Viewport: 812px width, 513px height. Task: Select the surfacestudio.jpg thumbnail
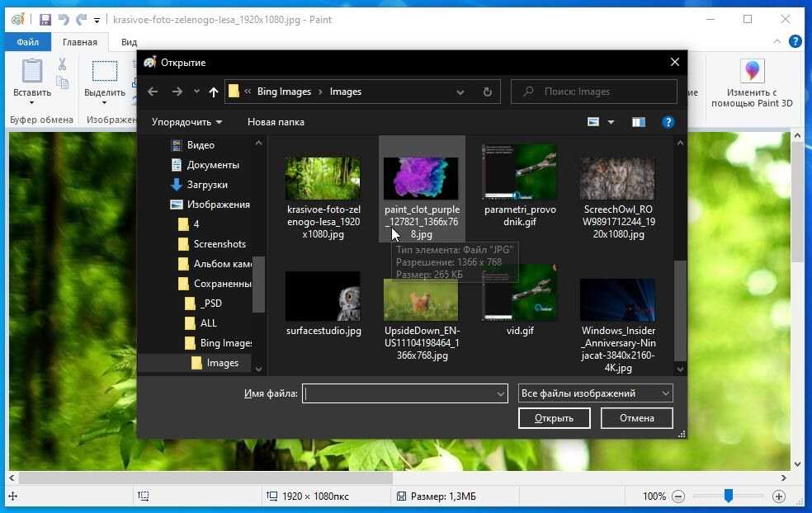(x=323, y=296)
